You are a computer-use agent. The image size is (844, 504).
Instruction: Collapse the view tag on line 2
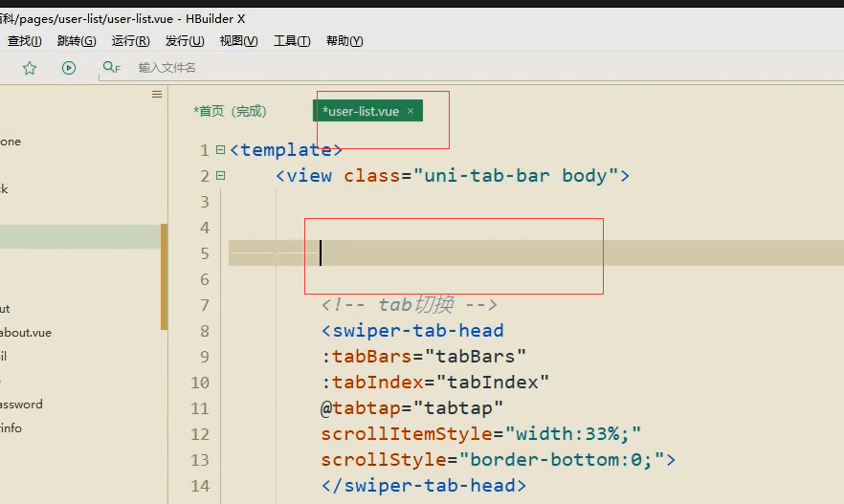pos(220,175)
